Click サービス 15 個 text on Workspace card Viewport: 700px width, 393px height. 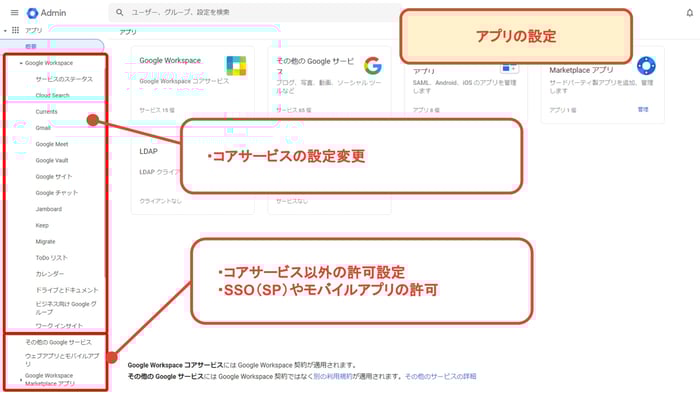click(x=157, y=110)
